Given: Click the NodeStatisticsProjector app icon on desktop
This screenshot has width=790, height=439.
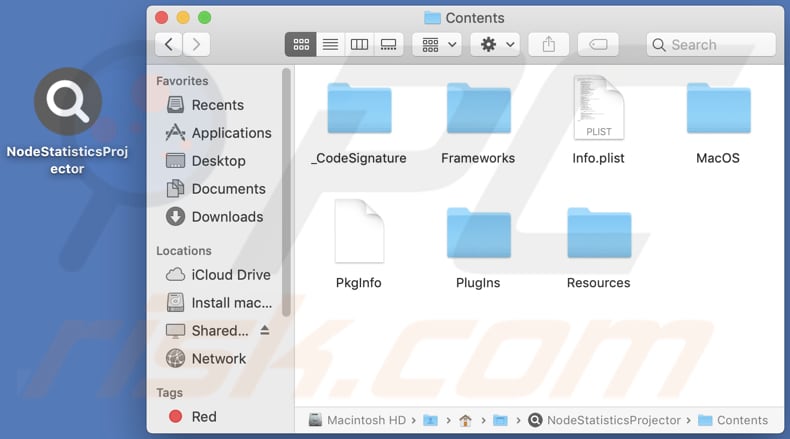Looking at the screenshot, I should (68, 102).
